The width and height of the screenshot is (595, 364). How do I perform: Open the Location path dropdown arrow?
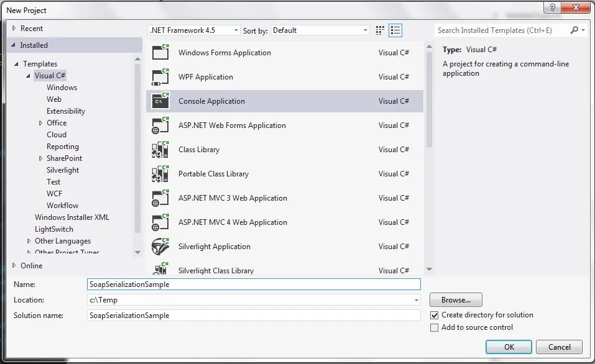pyautogui.click(x=417, y=300)
